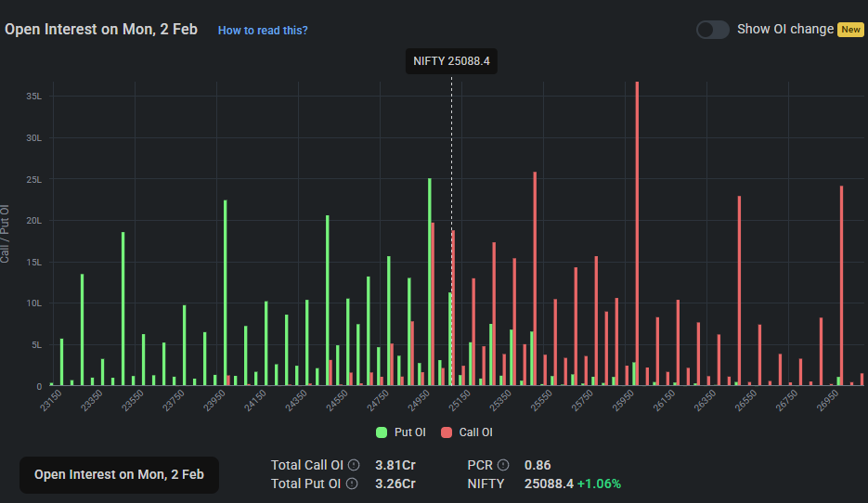Click the green Put OI legend marker

pyautogui.click(x=382, y=432)
